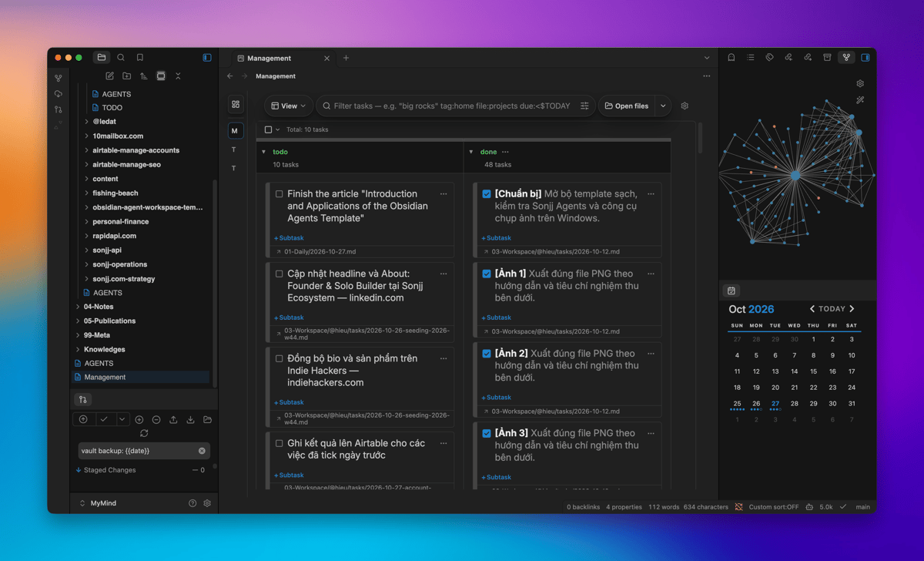Screen dimensions: 924x561
Task: Unstage all changes with minus-circle icon
Action: point(156,420)
